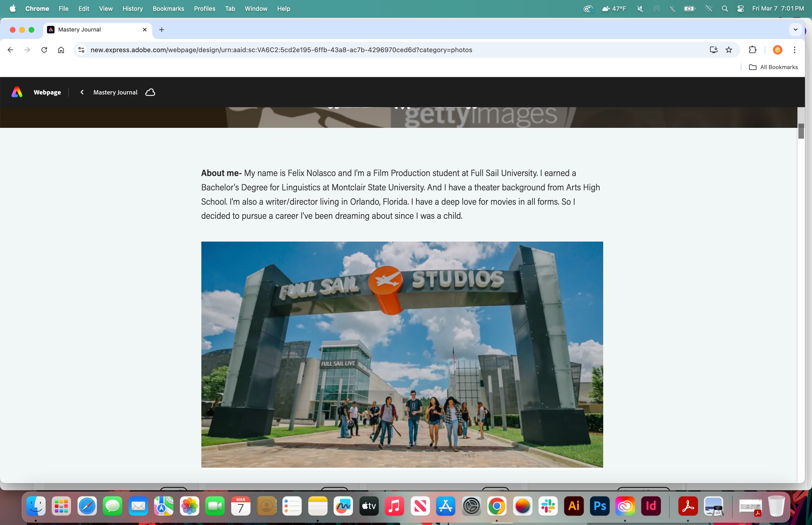Screen dimensions: 812x525
Task: Click the Adobe Express home logo
Action: (17, 92)
